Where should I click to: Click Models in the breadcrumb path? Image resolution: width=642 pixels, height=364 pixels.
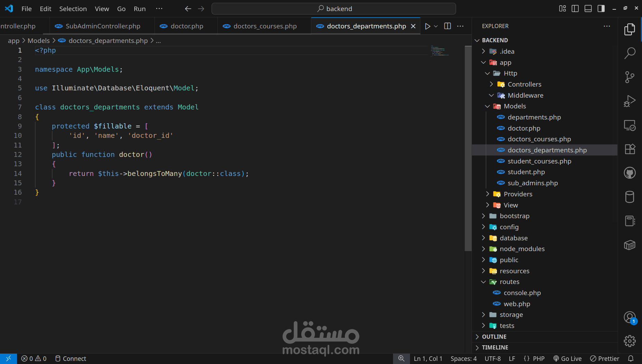39,41
